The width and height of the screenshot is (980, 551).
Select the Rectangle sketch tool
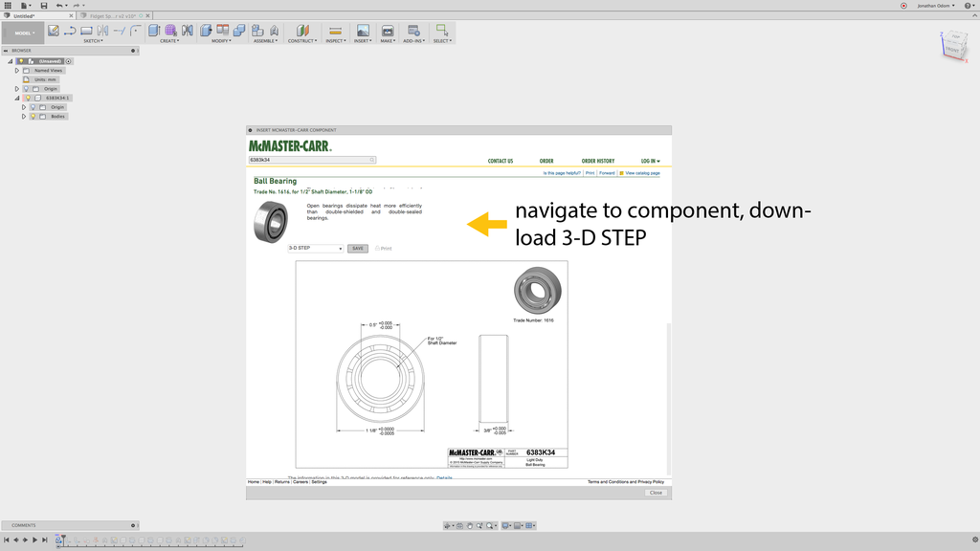coord(86,30)
